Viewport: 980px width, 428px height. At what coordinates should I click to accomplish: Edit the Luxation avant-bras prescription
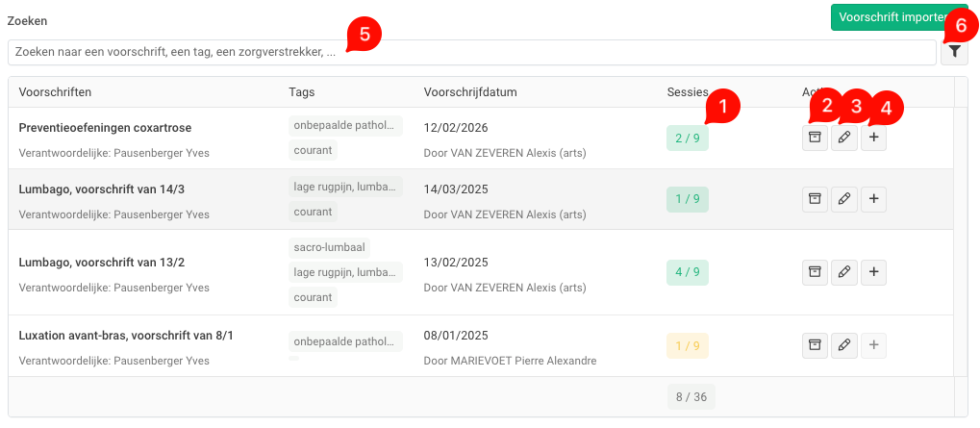coord(843,344)
